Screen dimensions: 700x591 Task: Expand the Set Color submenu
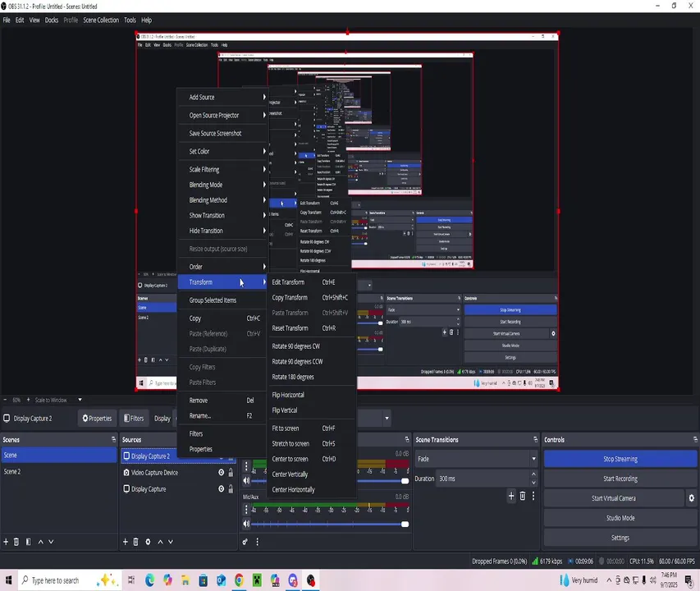click(x=222, y=151)
